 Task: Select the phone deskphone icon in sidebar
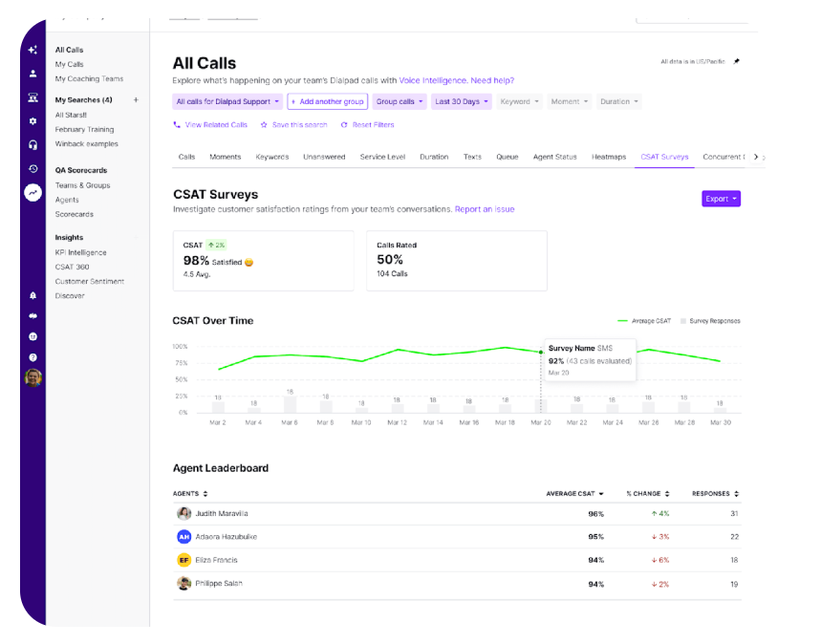coord(33,99)
